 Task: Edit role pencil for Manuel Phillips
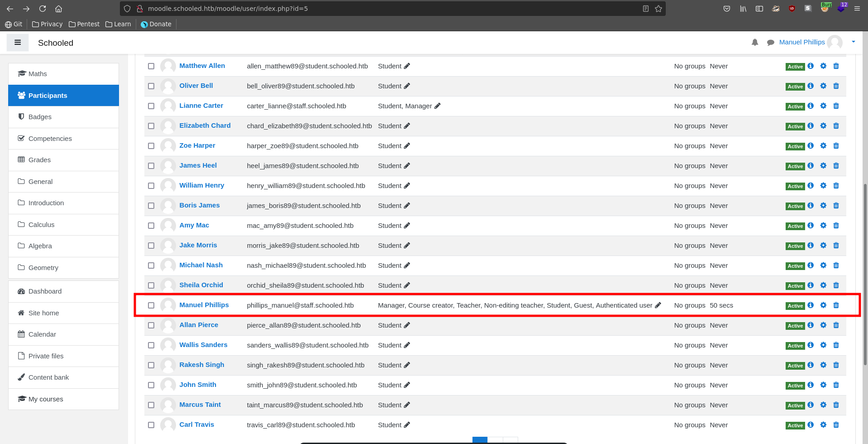pyautogui.click(x=658, y=305)
